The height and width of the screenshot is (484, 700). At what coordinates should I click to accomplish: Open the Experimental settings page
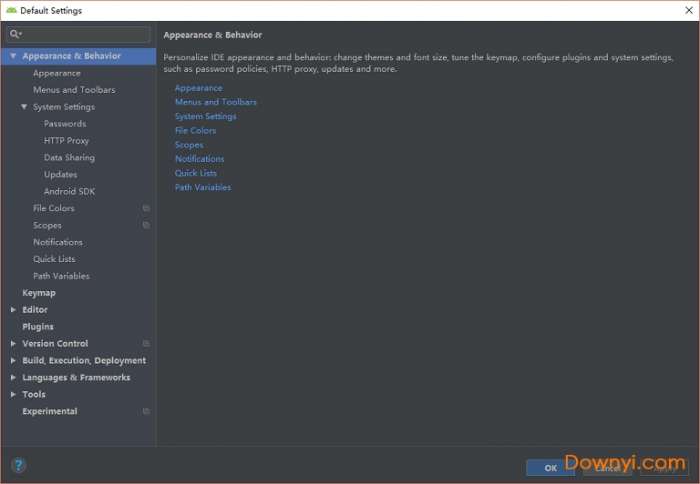pyautogui.click(x=50, y=411)
